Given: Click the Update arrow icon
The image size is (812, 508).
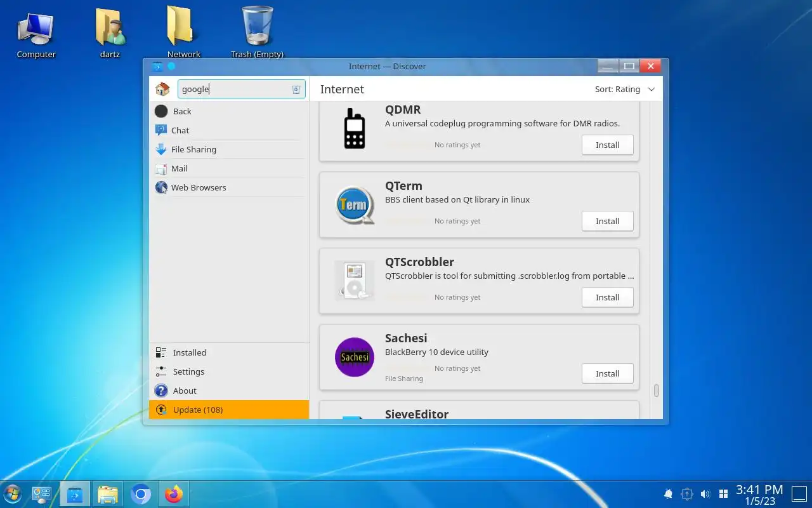Looking at the screenshot, I should pyautogui.click(x=161, y=410).
